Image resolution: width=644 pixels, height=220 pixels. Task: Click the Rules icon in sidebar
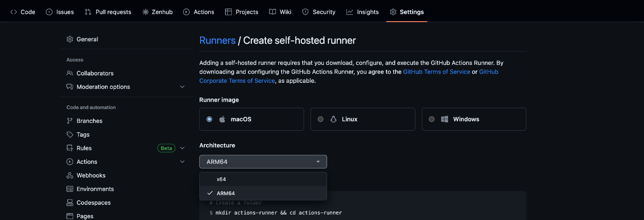70,148
